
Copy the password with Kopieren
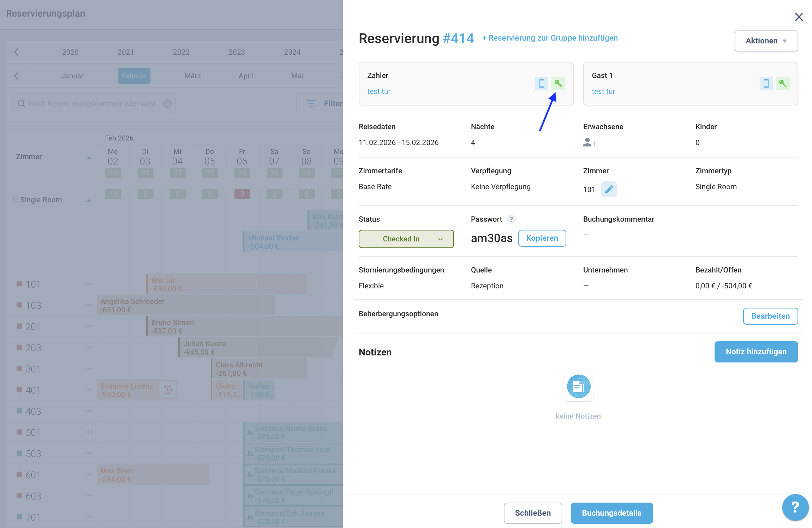[542, 238]
